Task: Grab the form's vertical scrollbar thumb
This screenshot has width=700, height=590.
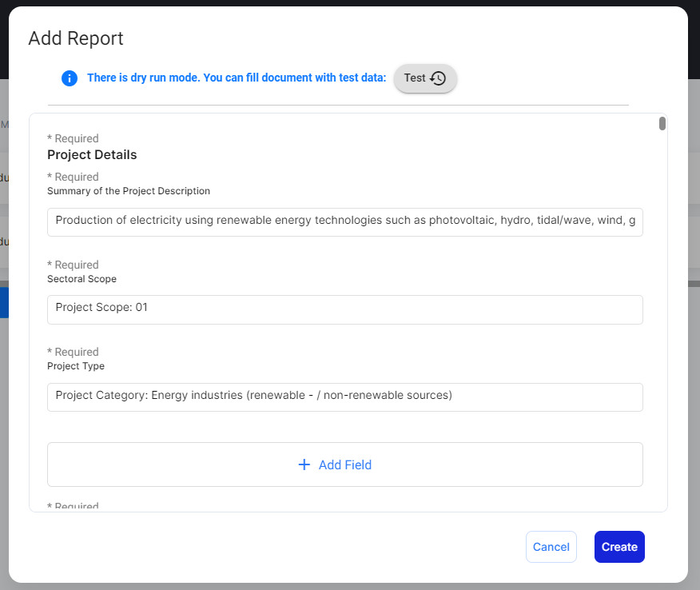Action: point(662,123)
